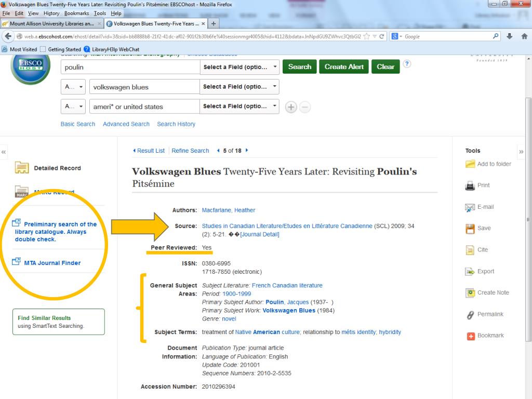532x399 pixels.
Task: Open Firefox Downloads arrow
Action: (x=509, y=36)
